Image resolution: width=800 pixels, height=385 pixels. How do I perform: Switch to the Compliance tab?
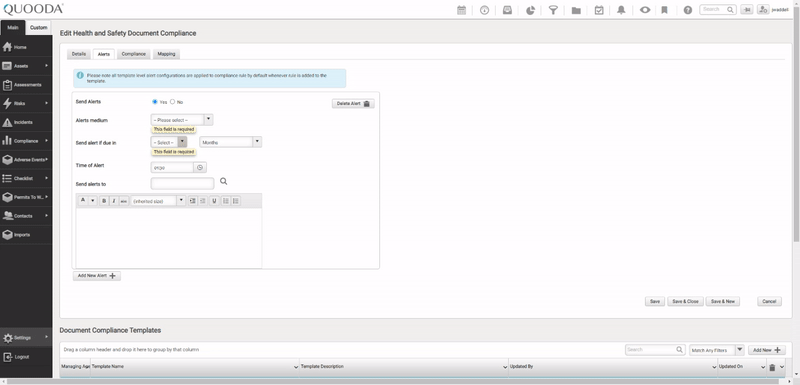pos(134,54)
